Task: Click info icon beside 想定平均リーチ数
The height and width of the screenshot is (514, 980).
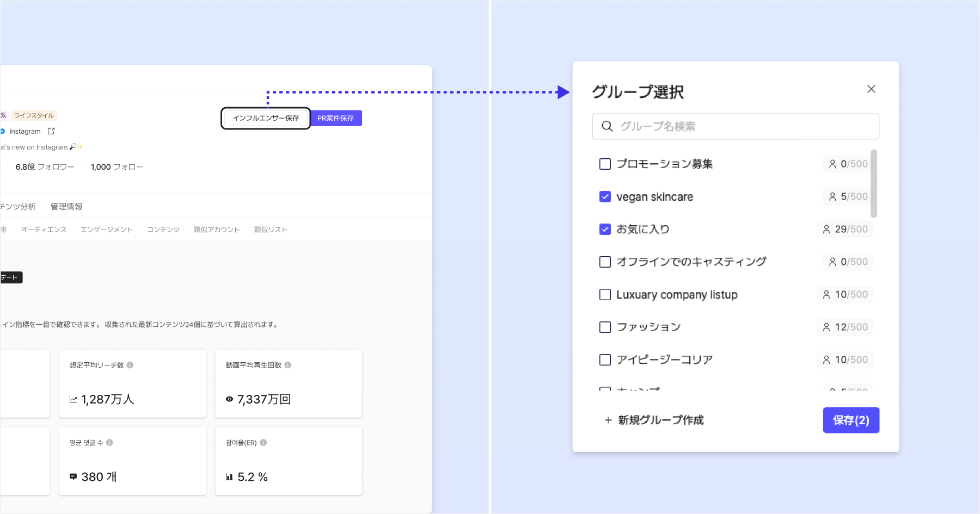Action: 130,365
